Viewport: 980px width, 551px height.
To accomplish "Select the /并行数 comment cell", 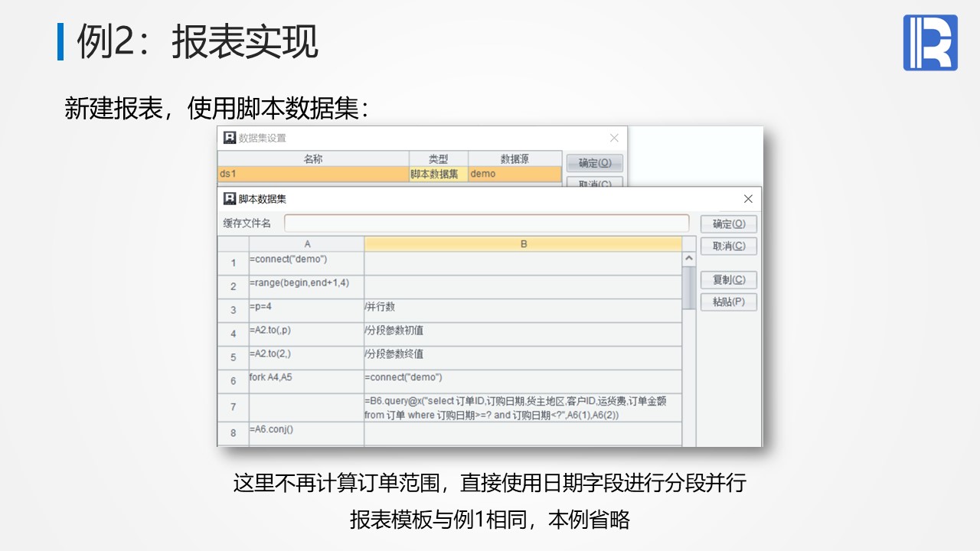I will [x=523, y=311].
